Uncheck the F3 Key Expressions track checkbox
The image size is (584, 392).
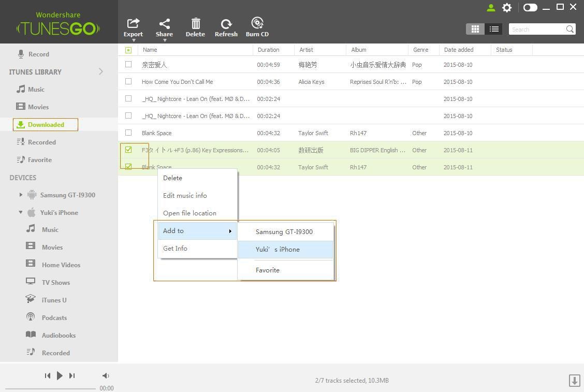128,150
